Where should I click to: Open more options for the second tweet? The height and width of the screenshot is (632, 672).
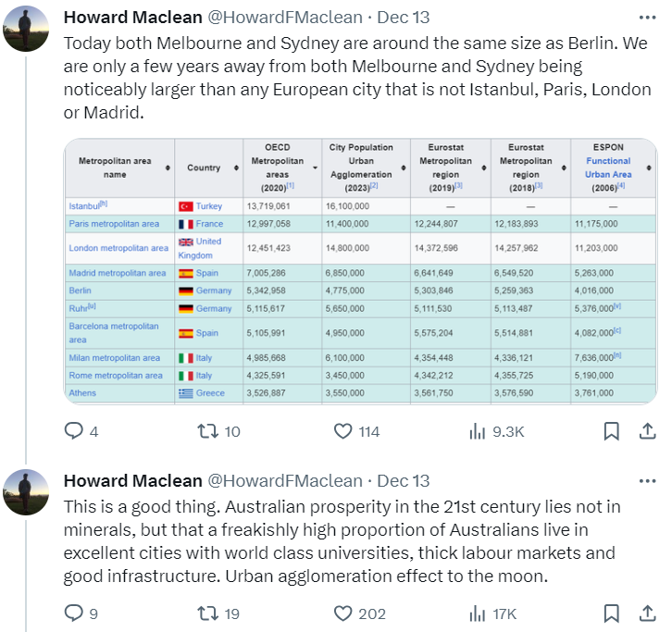click(x=648, y=480)
